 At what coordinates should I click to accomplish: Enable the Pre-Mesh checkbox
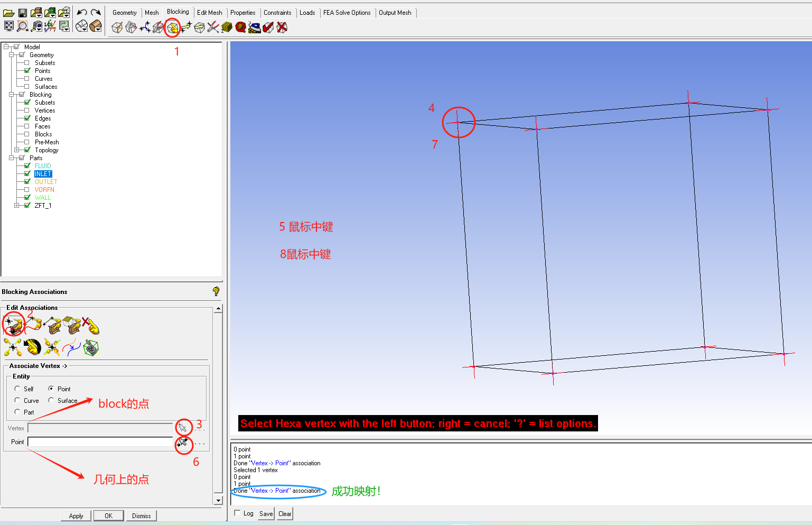coord(27,142)
